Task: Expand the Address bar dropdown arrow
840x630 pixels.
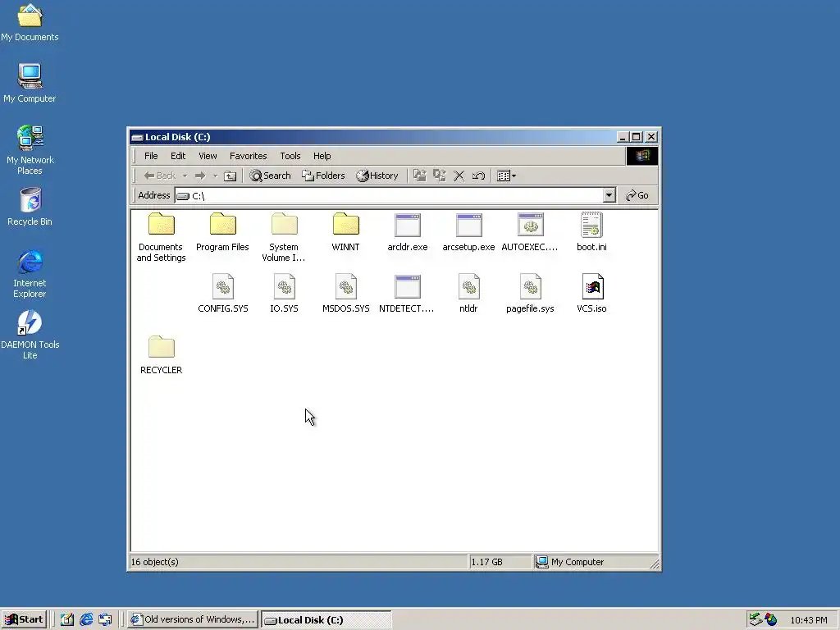Action: click(609, 195)
